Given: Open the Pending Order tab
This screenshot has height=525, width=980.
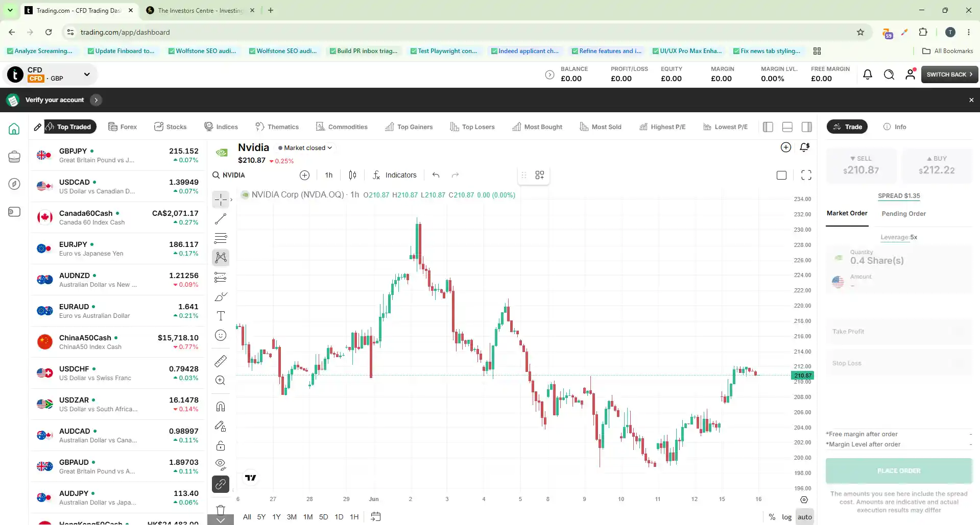Looking at the screenshot, I should pyautogui.click(x=903, y=214).
